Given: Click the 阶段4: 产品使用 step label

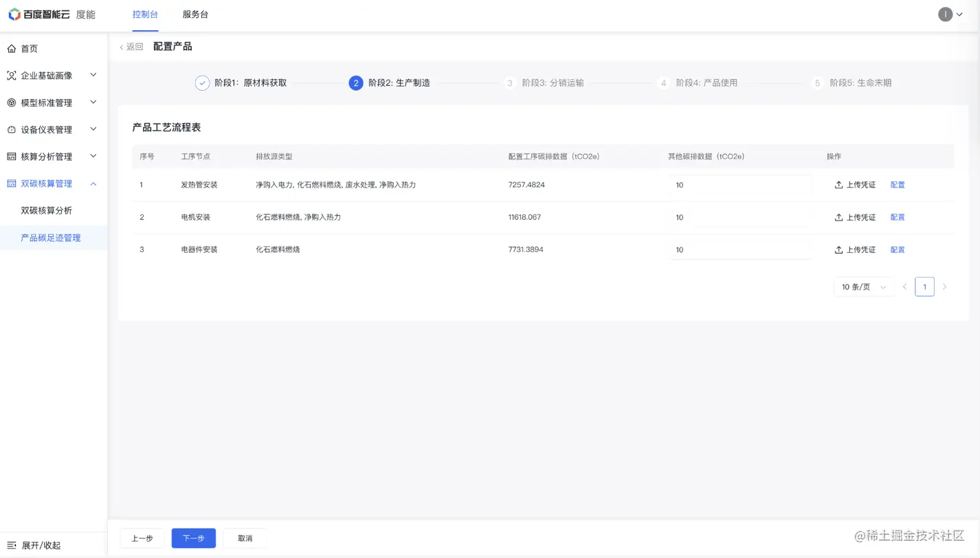Looking at the screenshot, I should tap(706, 83).
